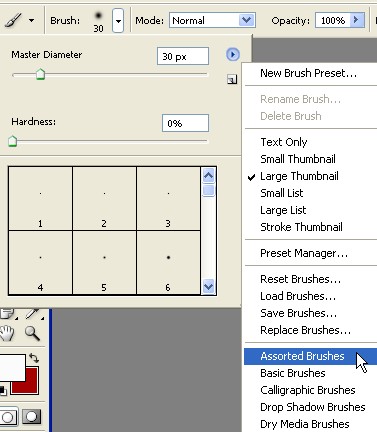Click the brush list scroll up arrow
Screen dimensions: 377x432
click(x=208, y=175)
